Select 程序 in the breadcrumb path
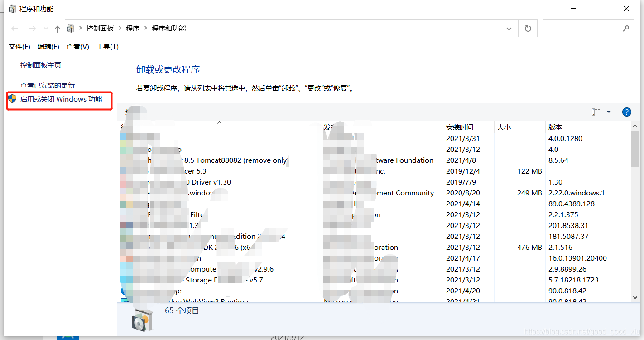Viewport: 644px width, 340px height. 133,29
